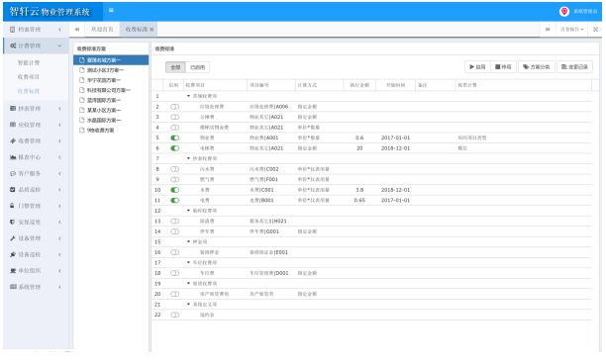This screenshot has width=606, height=364.
Task: Turn off the 物业费 switch in row 5
Action: pos(174,137)
